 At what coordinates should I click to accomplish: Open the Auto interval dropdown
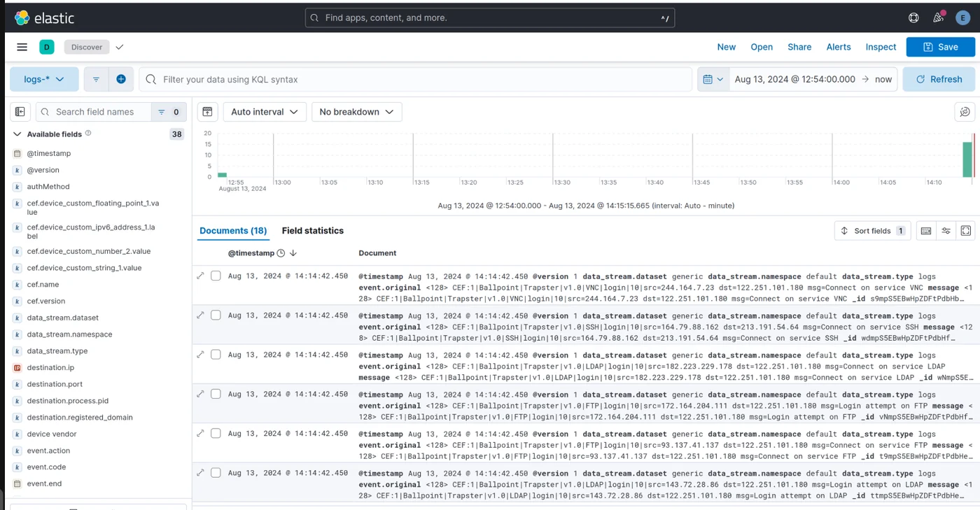pyautogui.click(x=265, y=111)
